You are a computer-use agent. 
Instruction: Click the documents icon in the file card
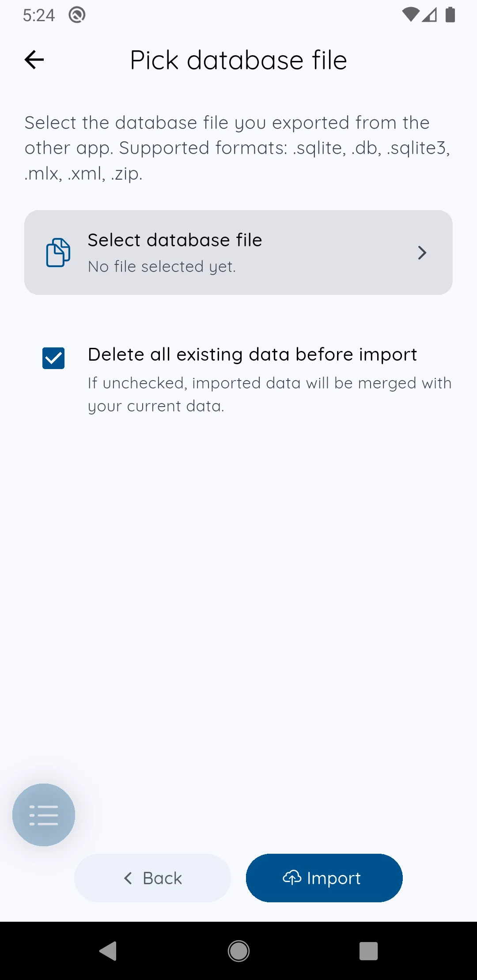tap(58, 253)
